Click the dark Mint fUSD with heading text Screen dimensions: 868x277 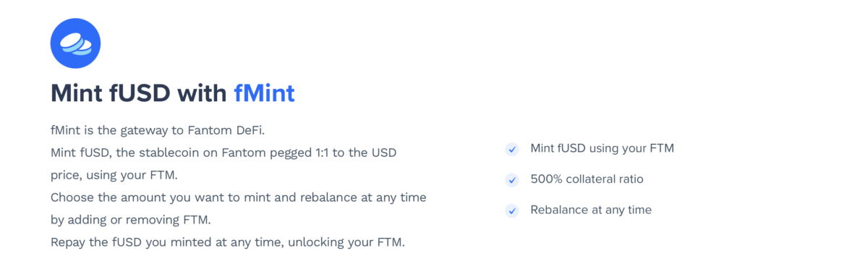139,93
